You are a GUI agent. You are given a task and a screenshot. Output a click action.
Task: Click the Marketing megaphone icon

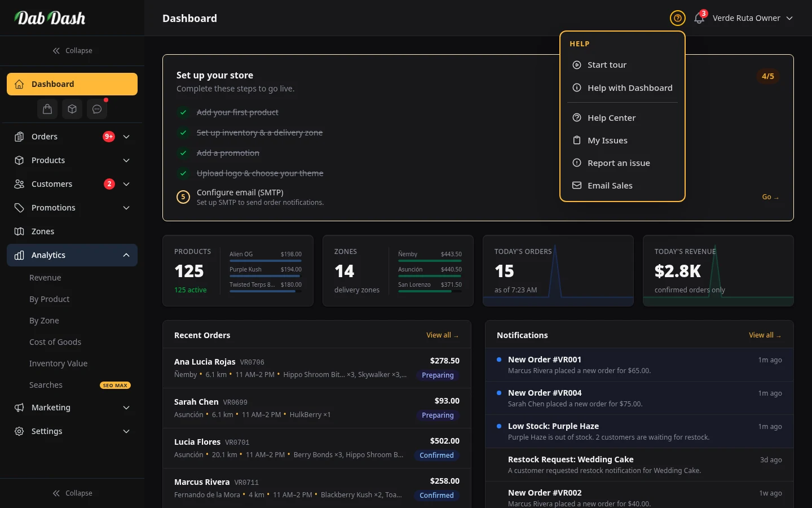[x=19, y=408]
